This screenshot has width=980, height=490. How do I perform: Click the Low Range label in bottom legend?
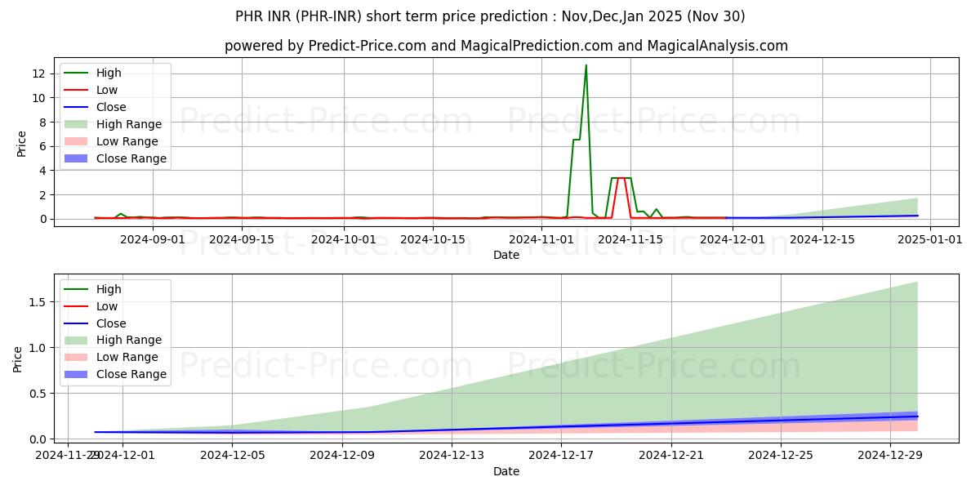tap(127, 357)
